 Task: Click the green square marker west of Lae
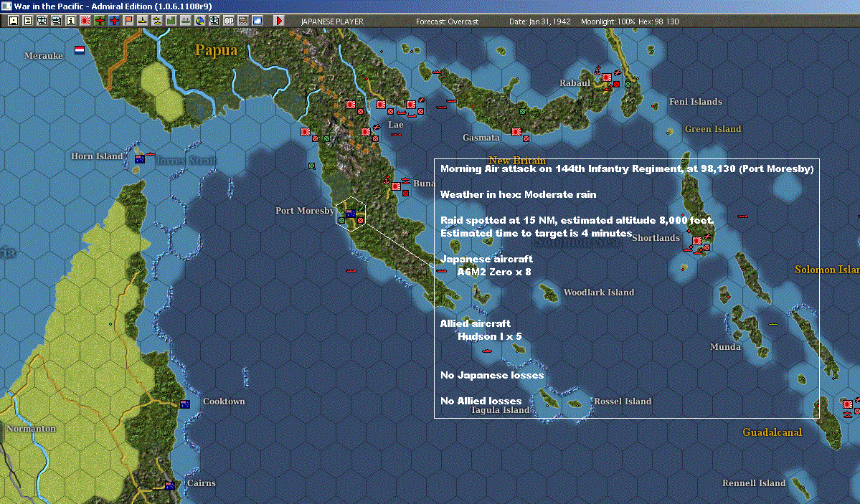[326, 139]
